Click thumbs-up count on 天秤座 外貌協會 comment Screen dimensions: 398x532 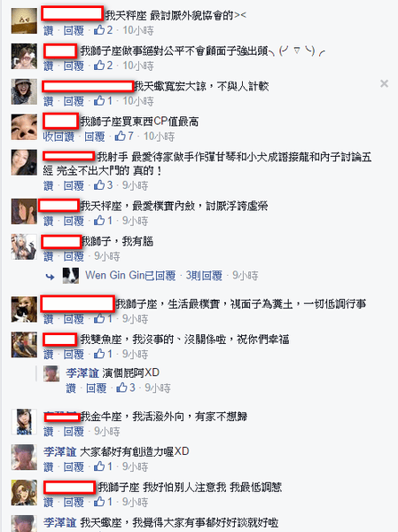[x=103, y=30]
